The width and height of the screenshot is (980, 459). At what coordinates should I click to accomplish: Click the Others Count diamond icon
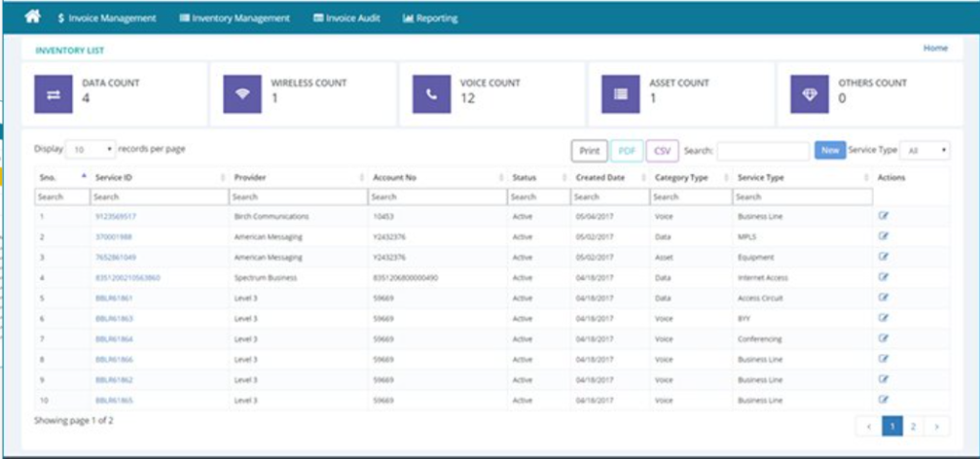click(810, 95)
